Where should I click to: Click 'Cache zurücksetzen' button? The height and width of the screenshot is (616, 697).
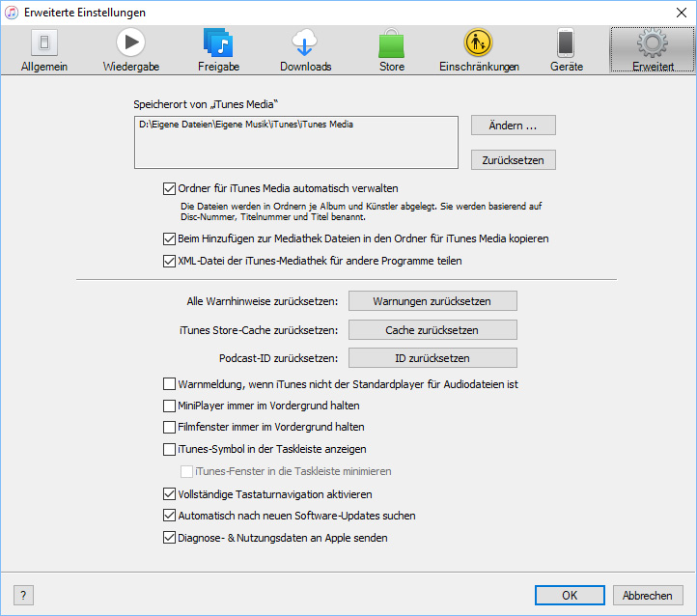(x=432, y=330)
